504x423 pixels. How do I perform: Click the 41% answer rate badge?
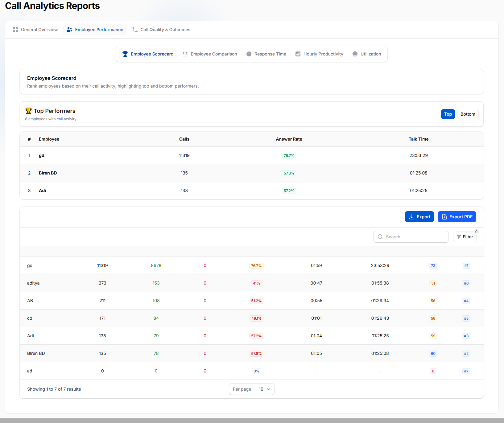[256, 283]
